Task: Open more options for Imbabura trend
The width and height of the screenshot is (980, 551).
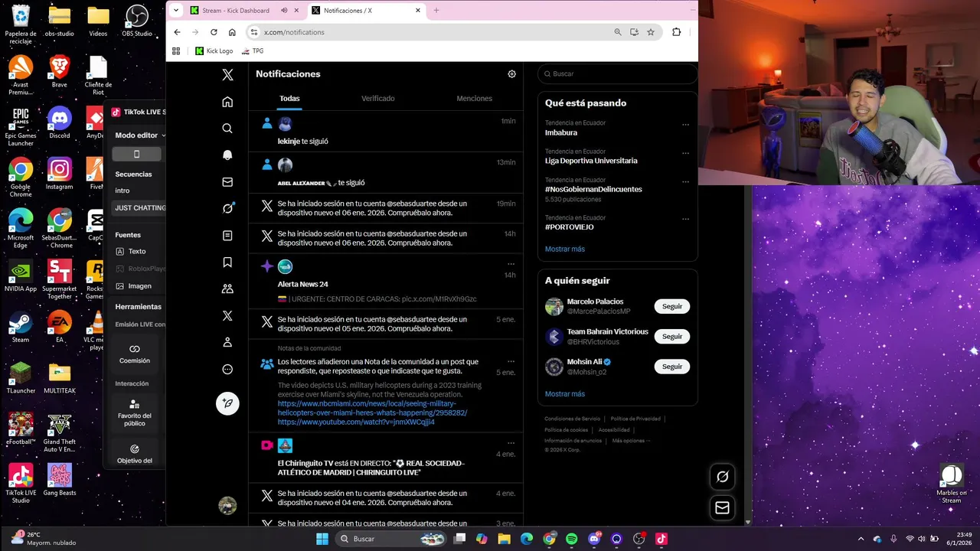Action: point(685,125)
